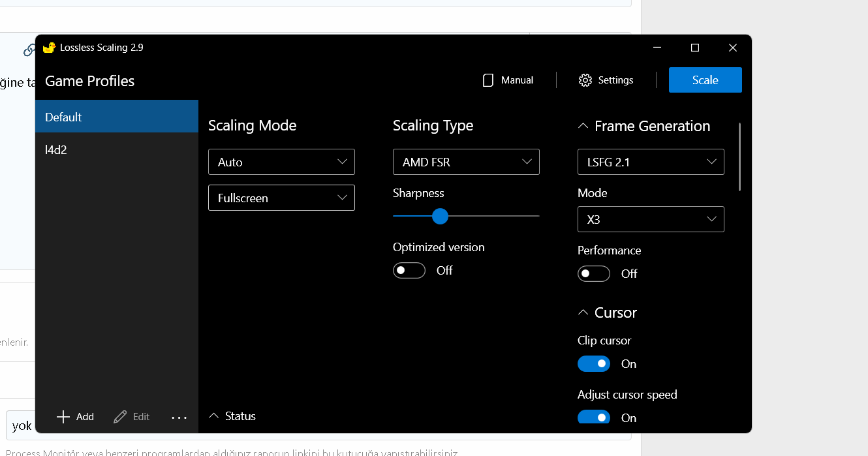Image resolution: width=868 pixels, height=456 pixels.
Task: Open the Manual book icon
Action: [488, 80]
